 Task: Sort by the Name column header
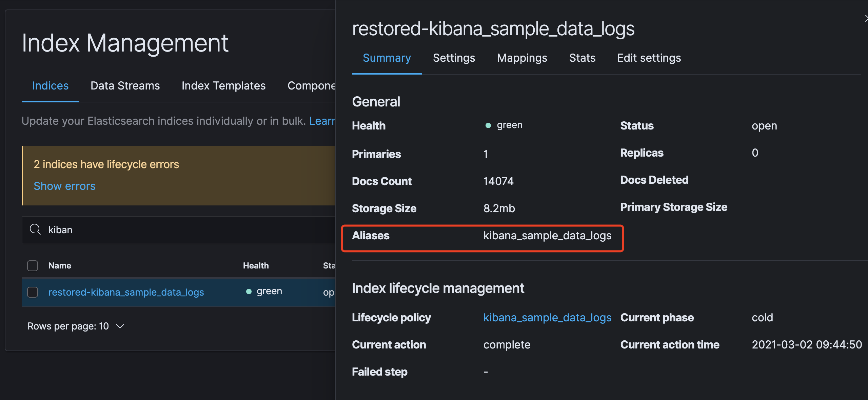pos(60,265)
